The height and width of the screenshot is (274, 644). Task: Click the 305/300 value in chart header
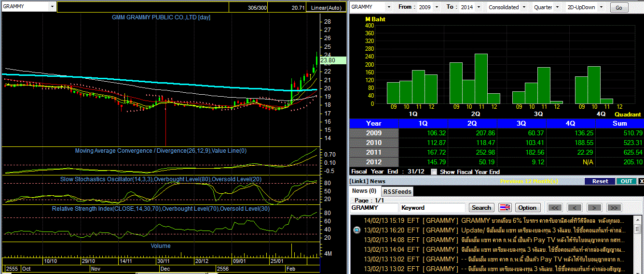[x=257, y=8]
